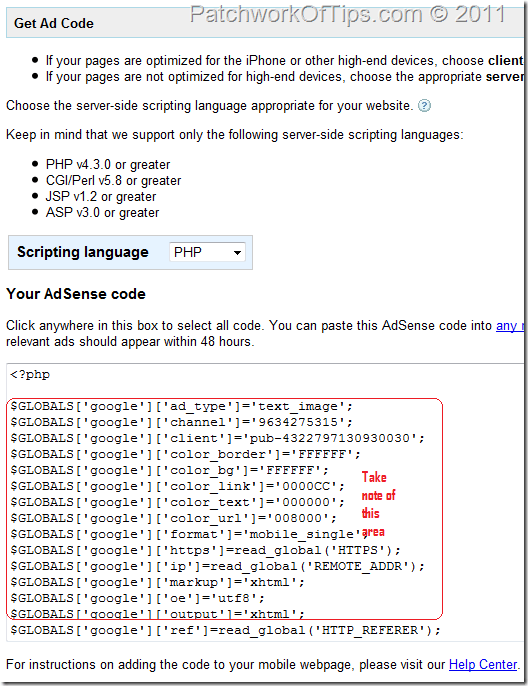528x686 pixels.
Task: Click the 'Keep in mind that we support' sentence
Action: (x=234, y=135)
